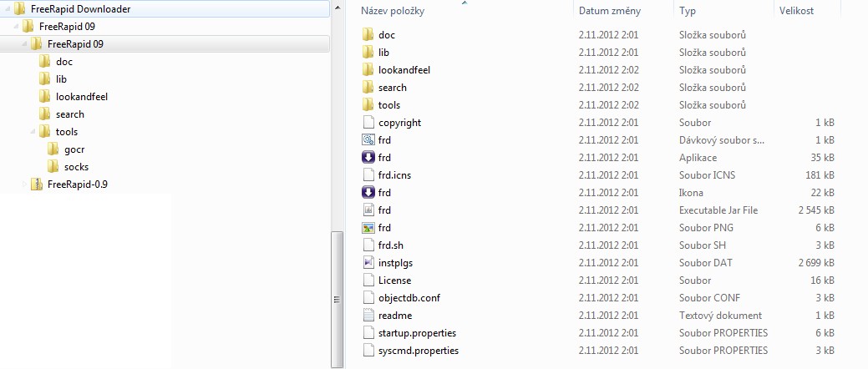
Task: Click the FreeRapid-0.9 archive icon in tree
Action: 37,184
